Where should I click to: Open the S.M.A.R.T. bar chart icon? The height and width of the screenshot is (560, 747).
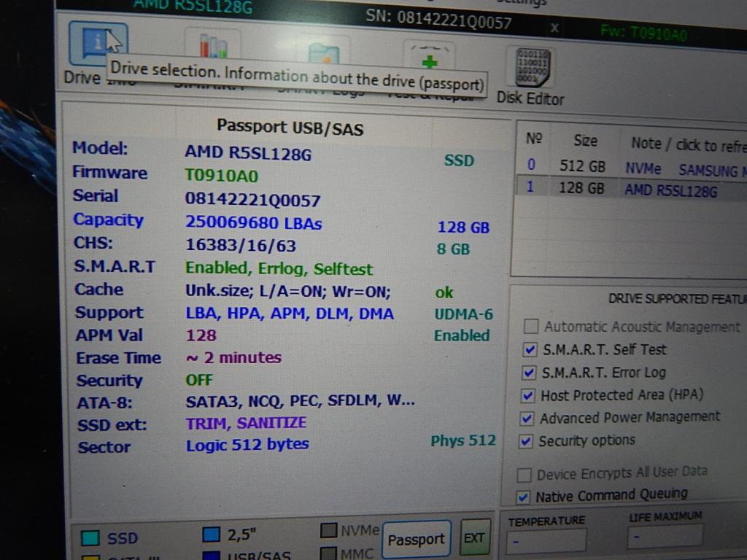click(212, 46)
